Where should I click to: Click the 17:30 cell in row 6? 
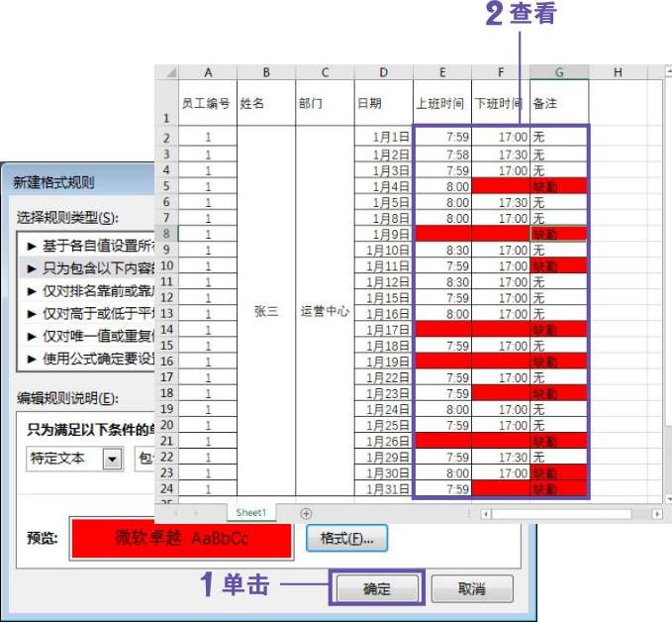[501, 202]
